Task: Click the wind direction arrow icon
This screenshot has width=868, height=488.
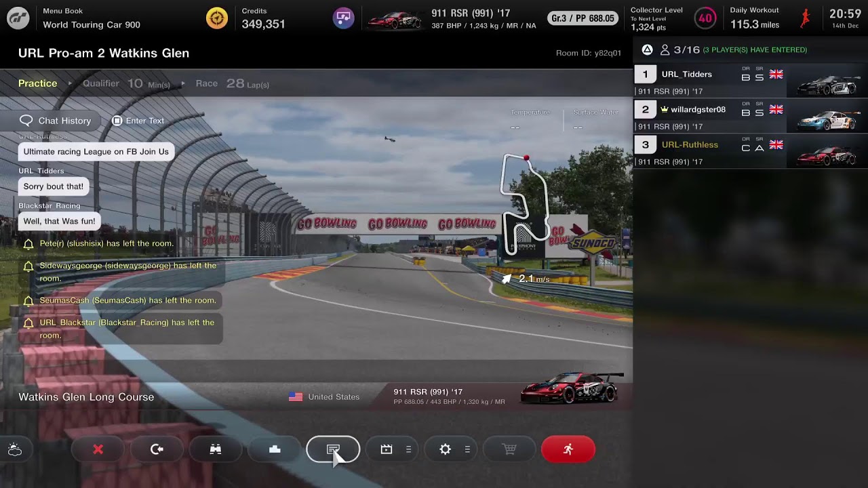Action: [507, 278]
